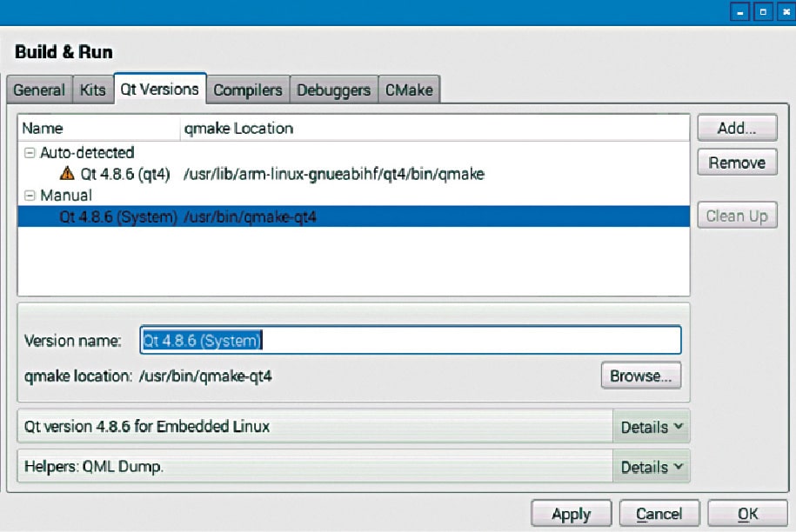Screen dimensions: 796x532
Task: Select the auto-detected Qt 4.8.6 (qt4) entry
Action: pos(125,174)
